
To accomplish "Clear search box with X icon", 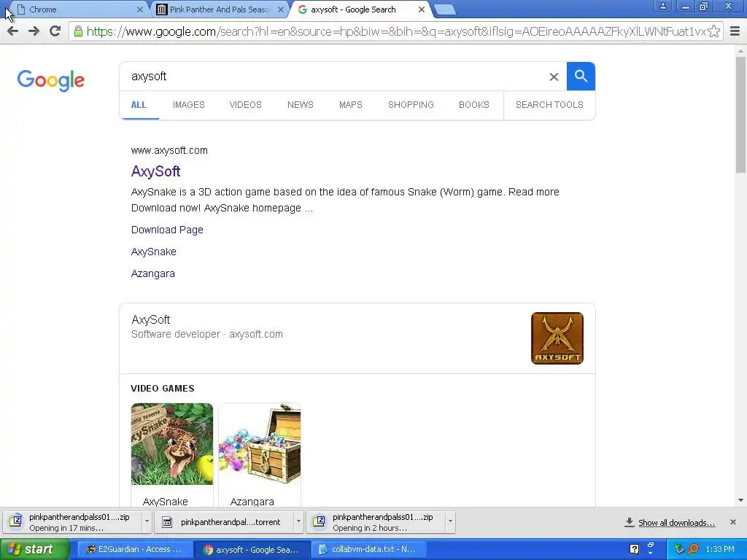I will 554,77.
